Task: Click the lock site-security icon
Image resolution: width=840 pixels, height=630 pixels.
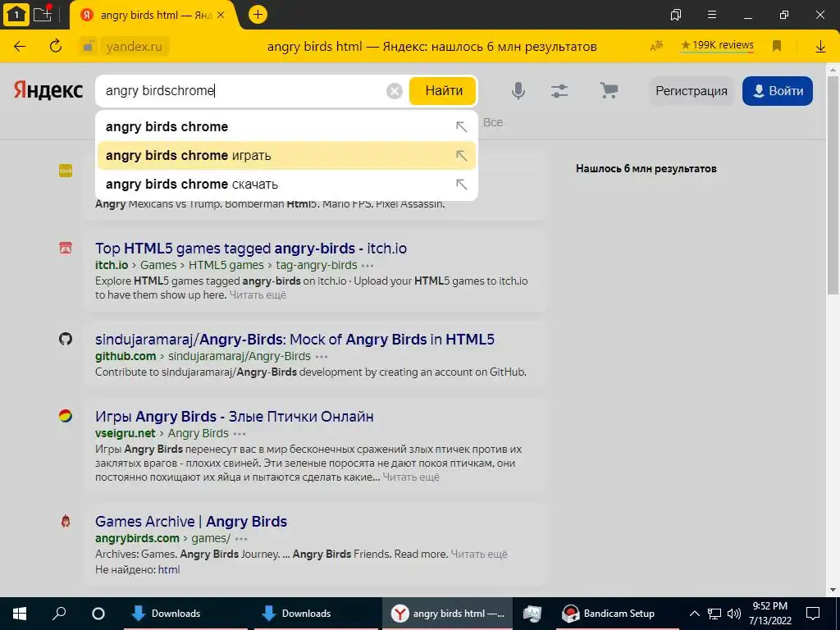Action: tap(89, 47)
